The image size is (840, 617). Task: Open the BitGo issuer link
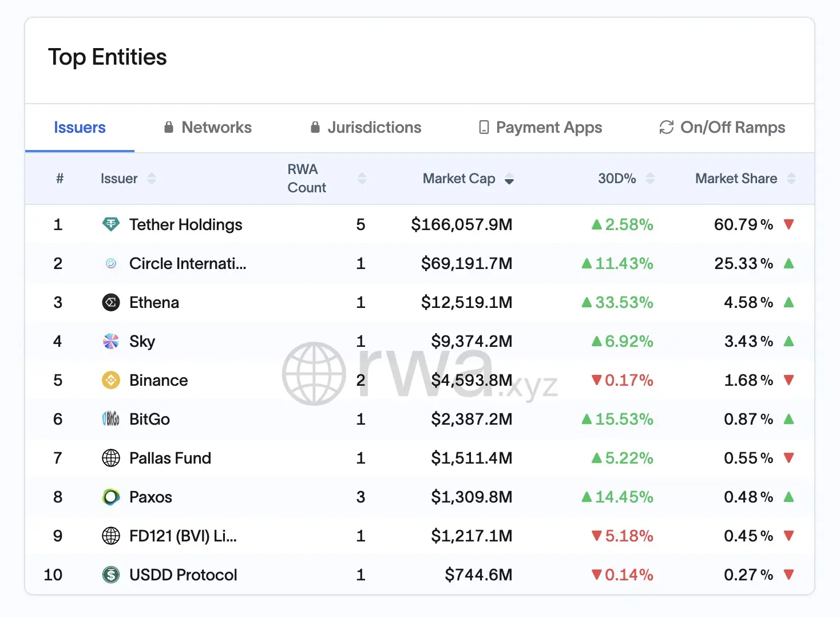(149, 419)
